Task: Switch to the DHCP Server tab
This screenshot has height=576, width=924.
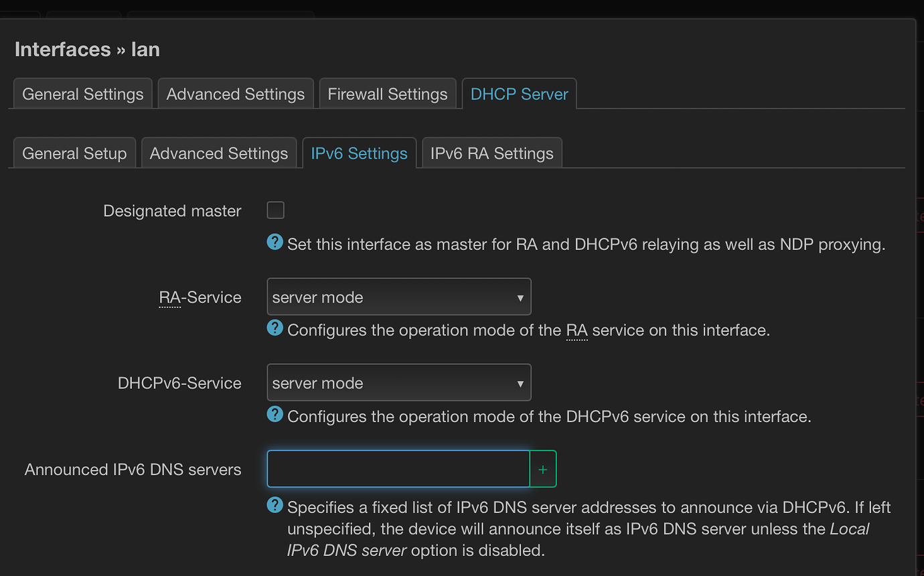Action: click(x=519, y=94)
